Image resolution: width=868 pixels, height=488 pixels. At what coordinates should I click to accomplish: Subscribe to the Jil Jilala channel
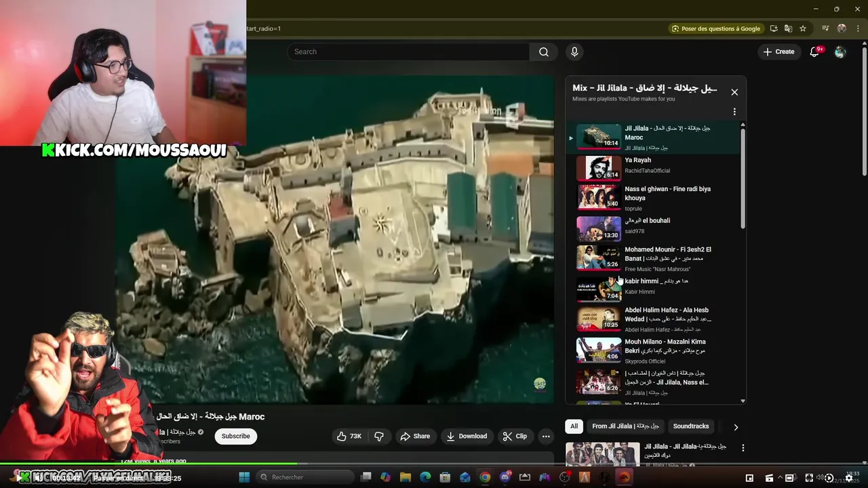[236, 436]
